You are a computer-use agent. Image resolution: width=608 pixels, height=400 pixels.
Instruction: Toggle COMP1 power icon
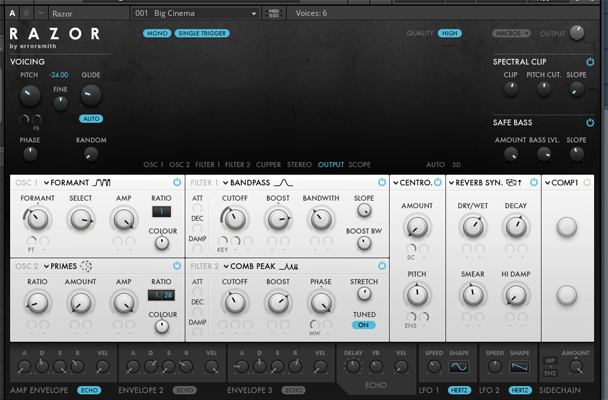click(x=587, y=182)
